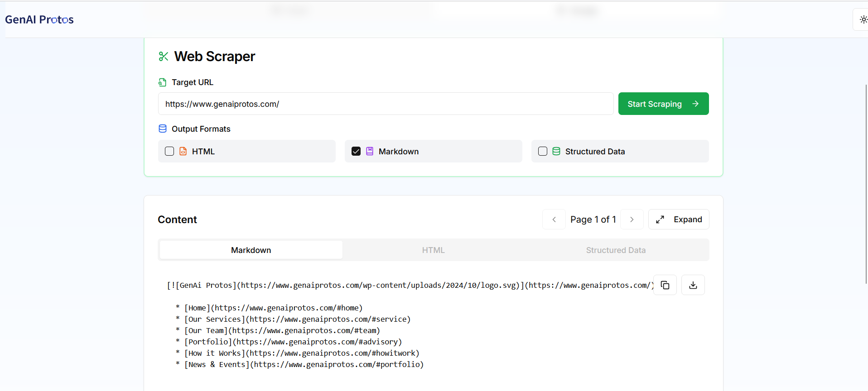
Task: Click the Start Scraping button
Action: pos(663,104)
